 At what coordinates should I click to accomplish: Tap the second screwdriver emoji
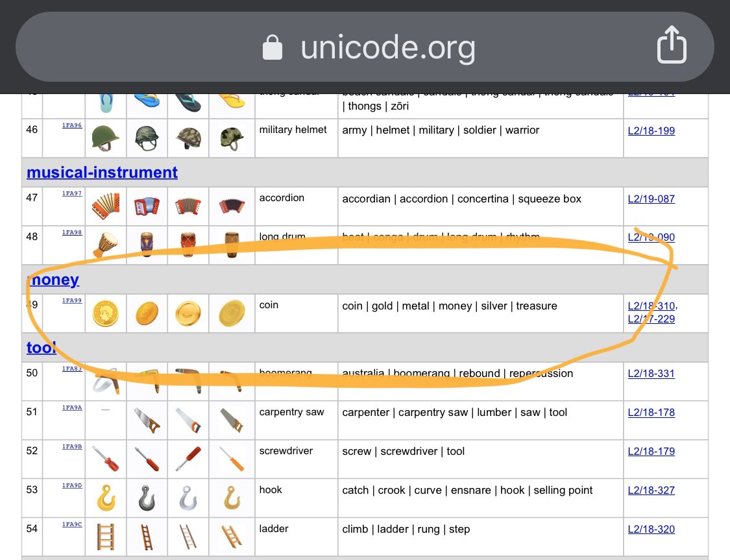click(x=147, y=459)
